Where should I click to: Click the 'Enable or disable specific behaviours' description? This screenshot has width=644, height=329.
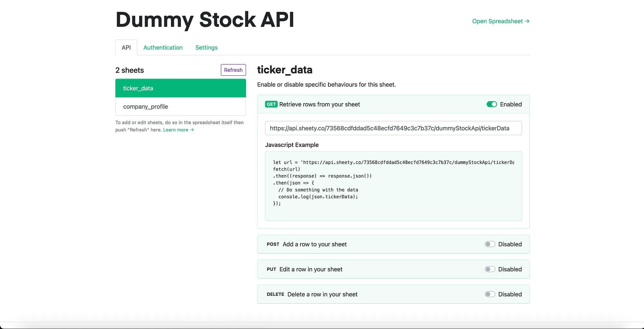point(327,84)
